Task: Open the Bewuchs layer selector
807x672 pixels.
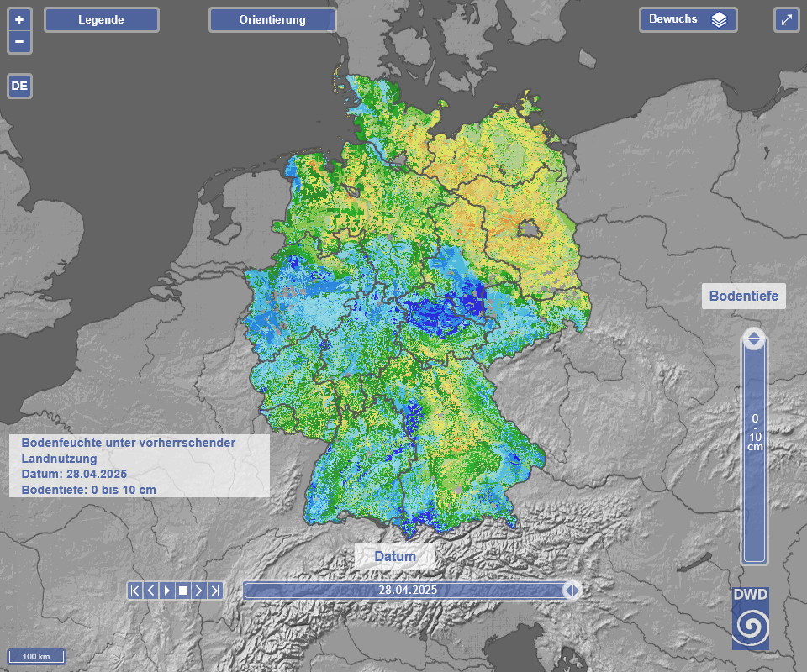Action: click(x=688, y=19)
